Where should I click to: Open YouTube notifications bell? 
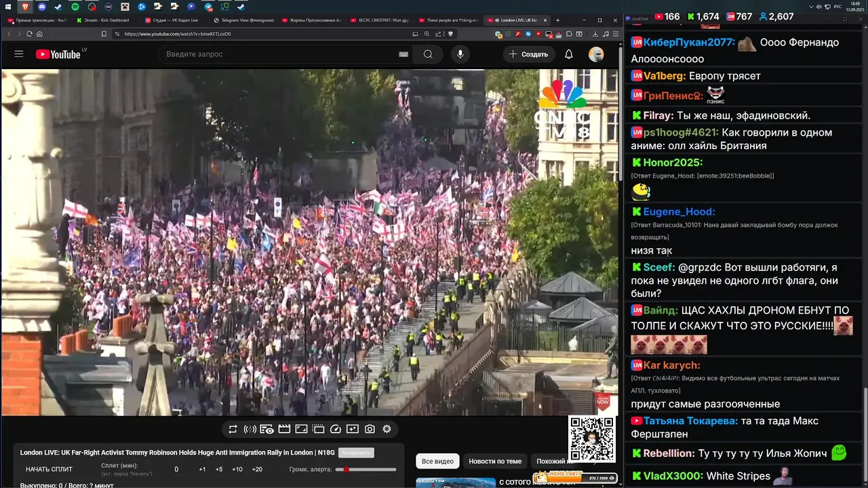pos(569,54)
